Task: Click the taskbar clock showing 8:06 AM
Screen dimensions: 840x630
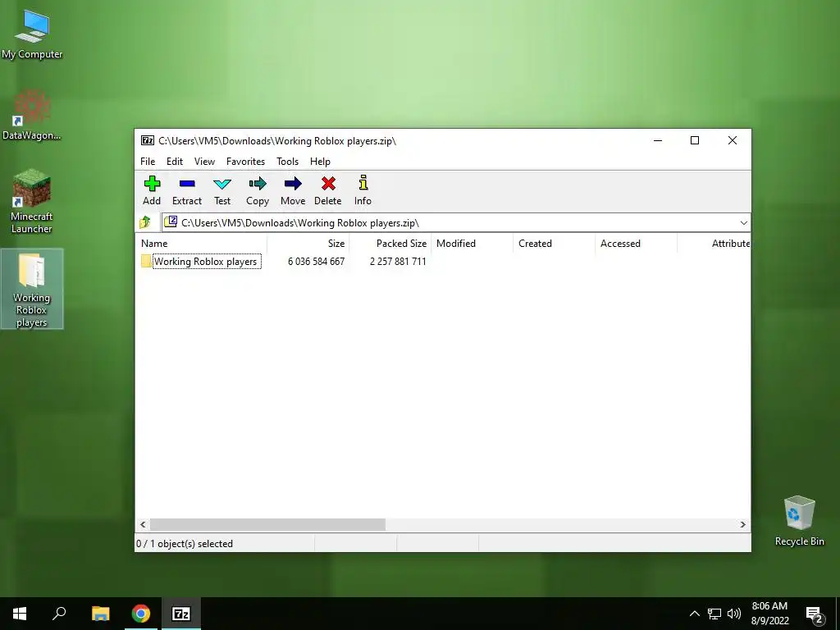Action: 769,614
